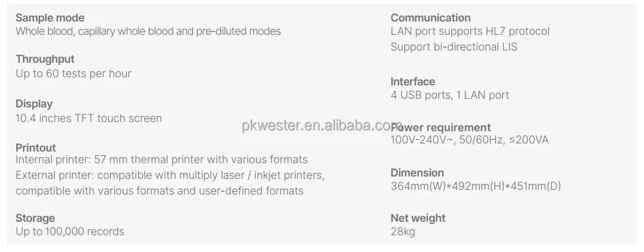644x252 pixels.
Task: Click the '364mm(W)*492mm(H)*451mm(D)' dimension value
Action: pos(475,186)
